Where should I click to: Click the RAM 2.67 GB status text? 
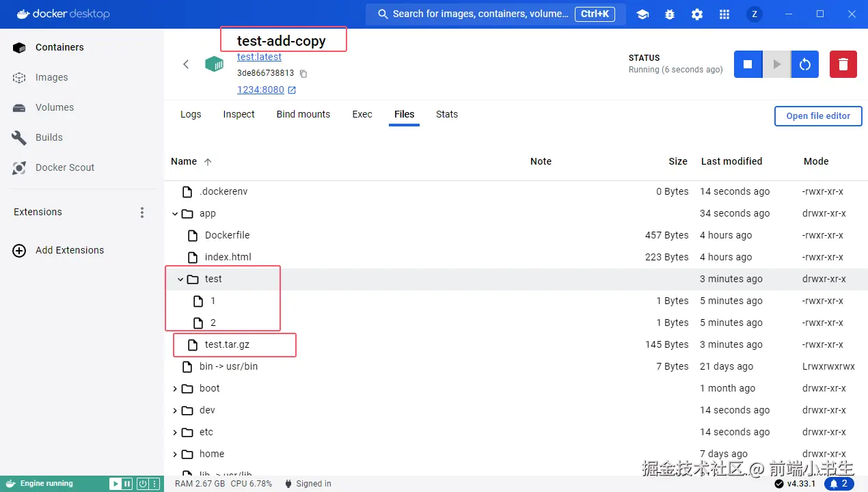tap(200, 484)
